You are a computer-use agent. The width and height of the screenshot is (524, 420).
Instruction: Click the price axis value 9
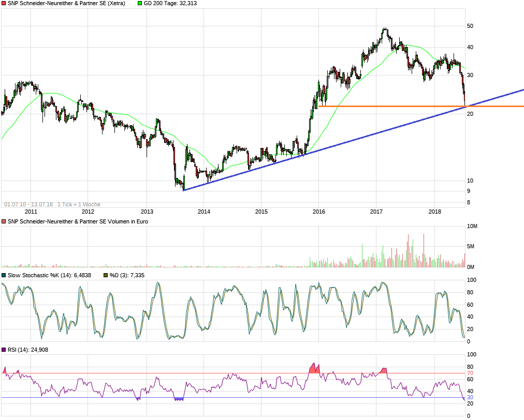(x=469, y=191)
